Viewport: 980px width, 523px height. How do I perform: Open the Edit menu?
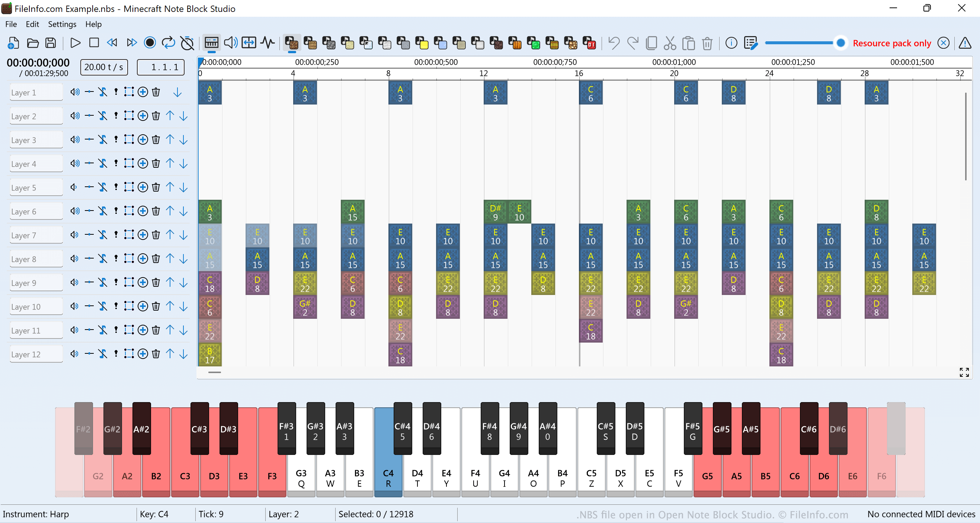32,24
